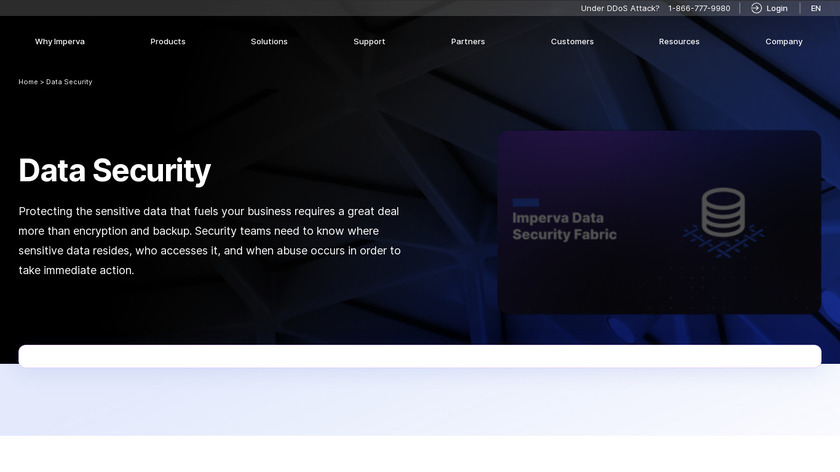Screen dimensions: 840x472
Task: Click the Imperva Data Security Fabric title
Action: point(564,226)
